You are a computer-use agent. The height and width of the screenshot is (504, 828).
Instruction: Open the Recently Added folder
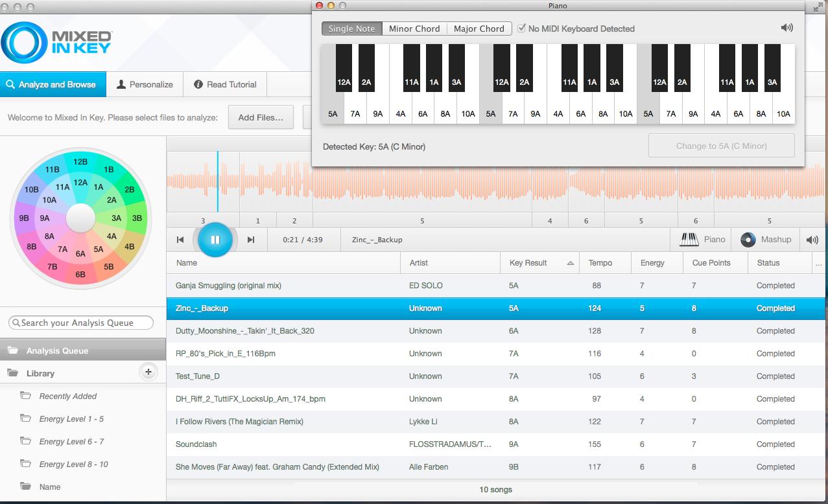click(x=67, y=396)
